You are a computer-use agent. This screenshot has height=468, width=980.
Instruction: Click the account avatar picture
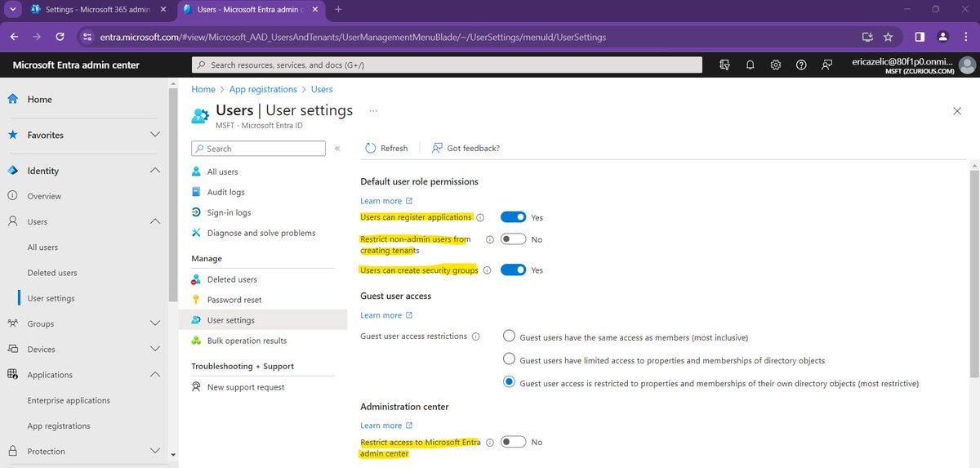(x=968, y=65)
